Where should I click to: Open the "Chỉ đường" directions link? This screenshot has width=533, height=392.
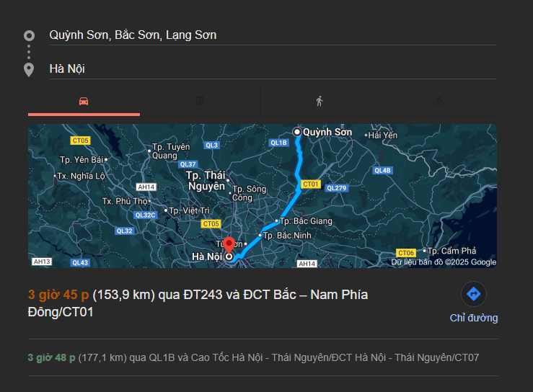(x=474, y=318)
